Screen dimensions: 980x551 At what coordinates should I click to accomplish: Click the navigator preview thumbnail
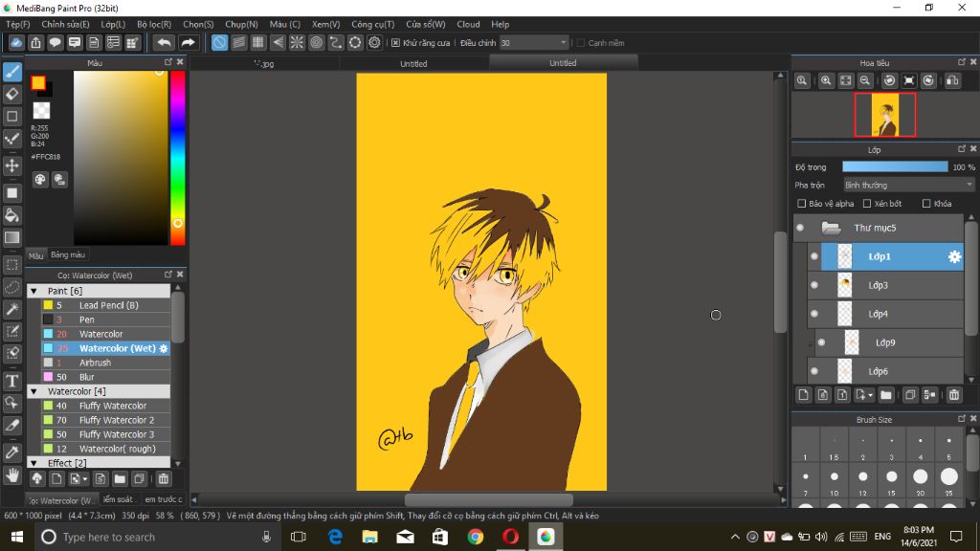click(x=885, y=115)
